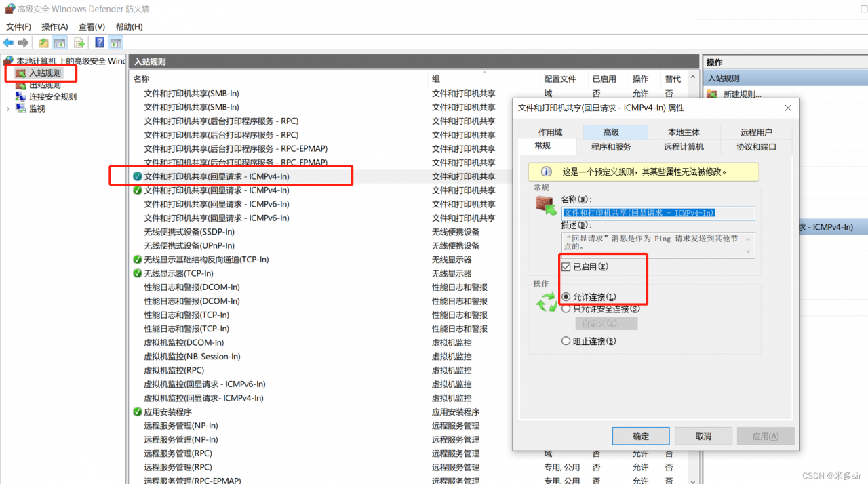
Task: Click 新建规则... in the actions pane
Action: 743,94
